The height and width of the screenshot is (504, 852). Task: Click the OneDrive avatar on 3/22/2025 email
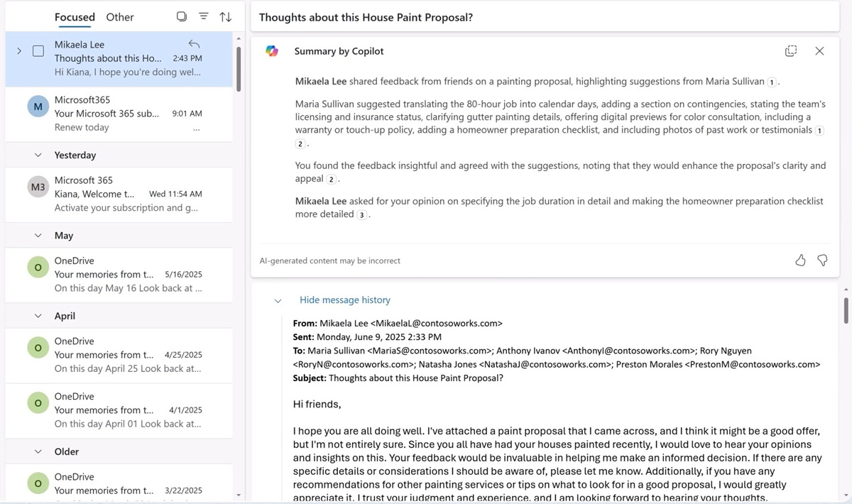pyautogui.click(x=38, y=484)
